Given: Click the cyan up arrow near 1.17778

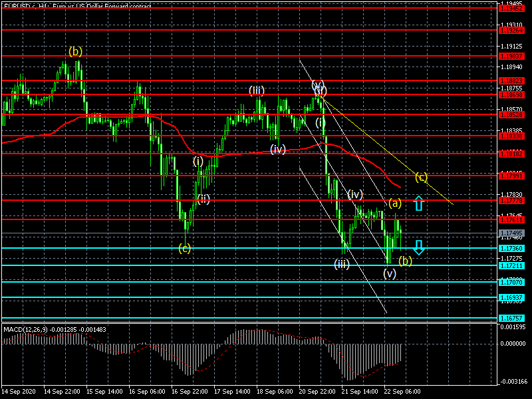Looking at the screenshot, I should 419,203.
